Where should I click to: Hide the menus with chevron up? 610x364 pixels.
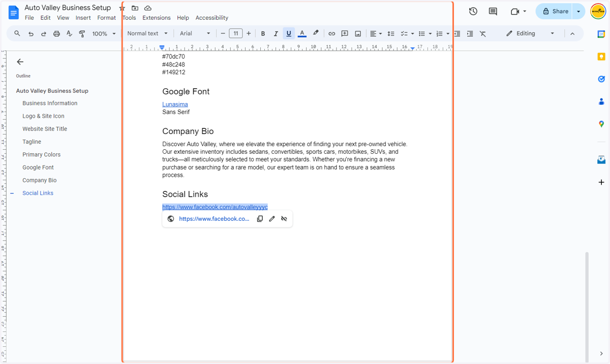point(572,34)
